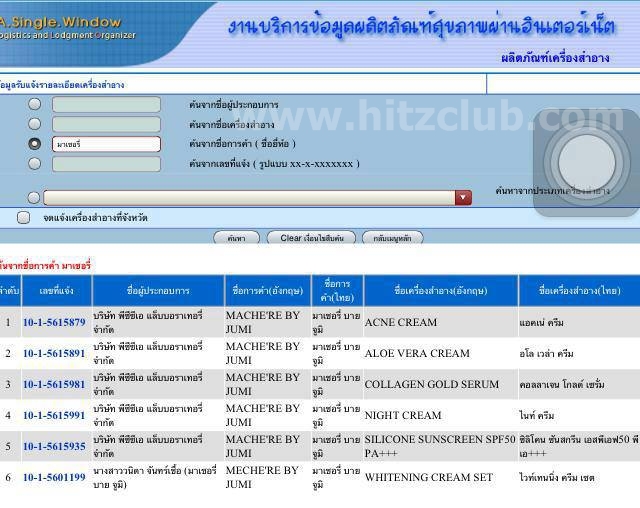Click the cosmetic name search field
640x508 pixels.
click(x=106, y=124)
